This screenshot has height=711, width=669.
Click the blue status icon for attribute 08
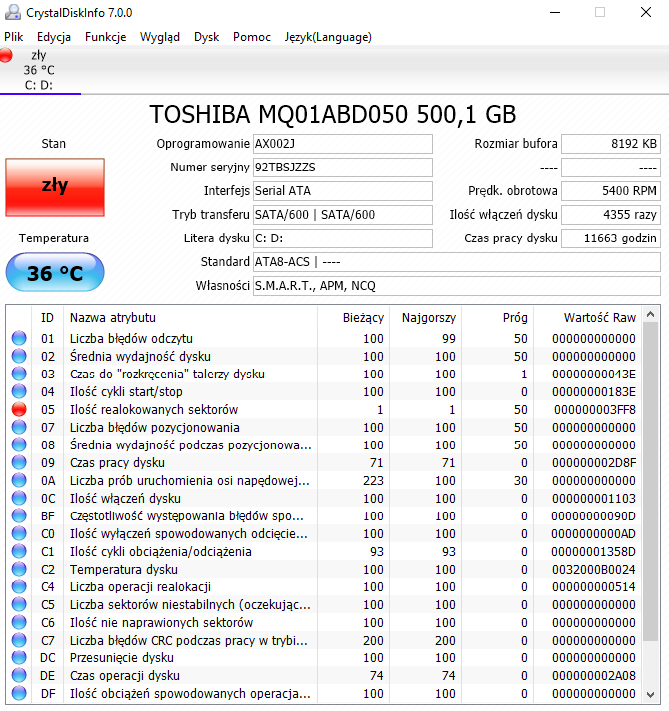coord(19,445)
